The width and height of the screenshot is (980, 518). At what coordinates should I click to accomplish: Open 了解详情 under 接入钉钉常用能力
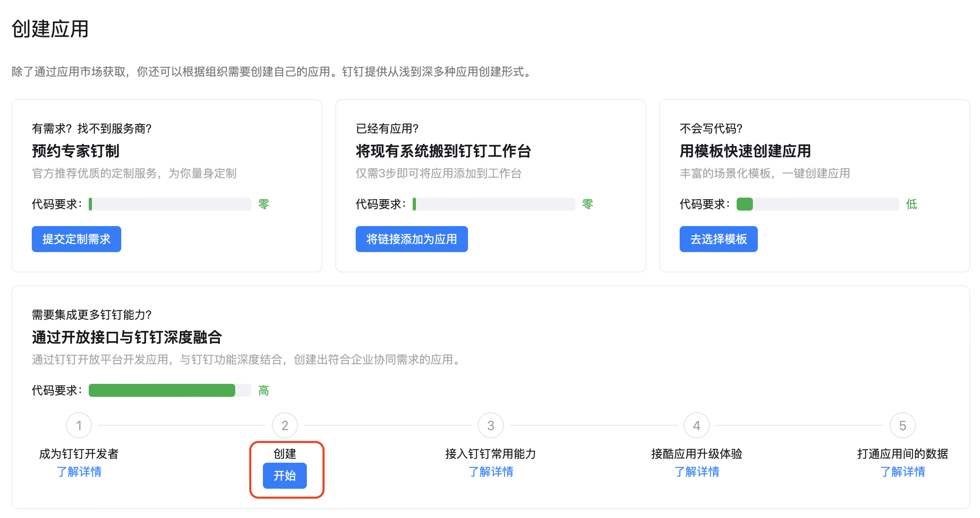tap(491, 472)
